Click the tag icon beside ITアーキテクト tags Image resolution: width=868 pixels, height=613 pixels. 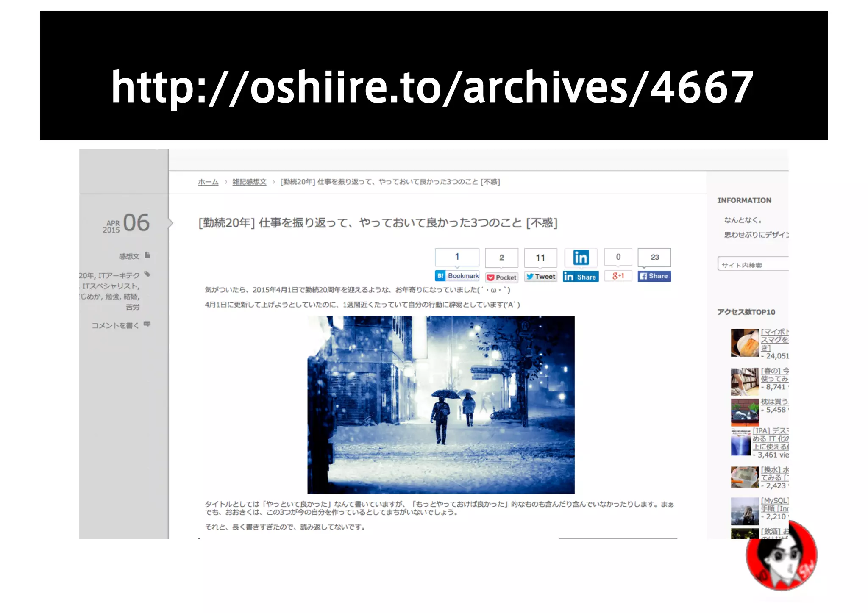[147, 274]
